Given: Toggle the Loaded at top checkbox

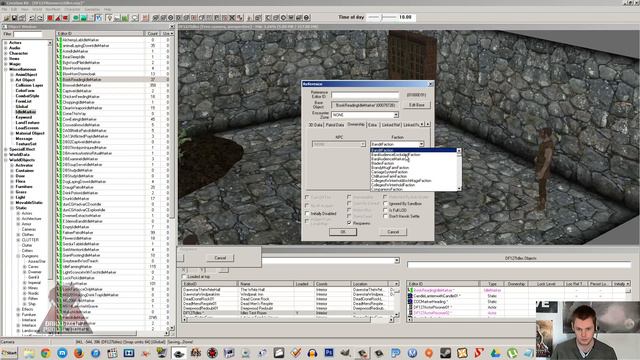Looking at the screenshot, I should 184,277.
